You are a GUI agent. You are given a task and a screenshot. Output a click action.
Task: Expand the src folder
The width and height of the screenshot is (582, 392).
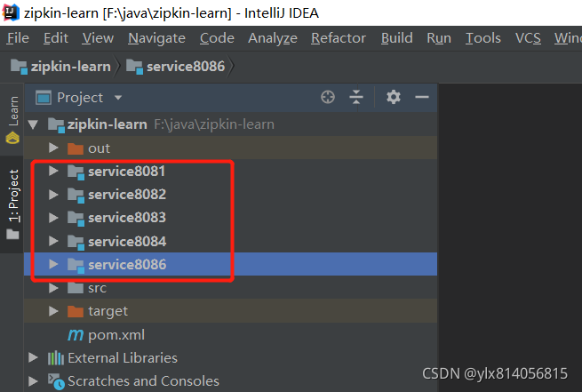pos(53,288)
